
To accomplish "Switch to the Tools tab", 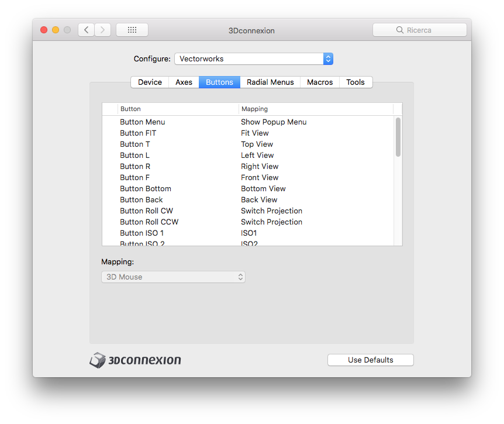I will (355, 82).
